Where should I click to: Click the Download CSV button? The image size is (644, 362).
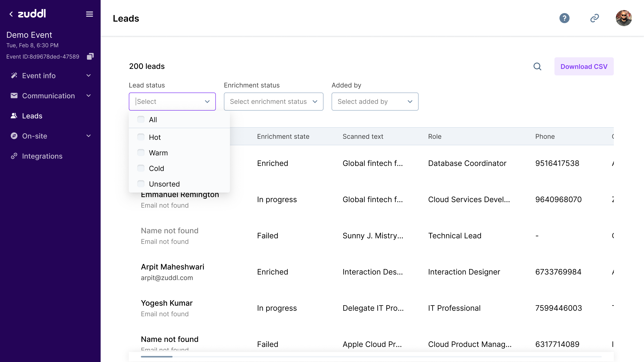tap(584, 66)
